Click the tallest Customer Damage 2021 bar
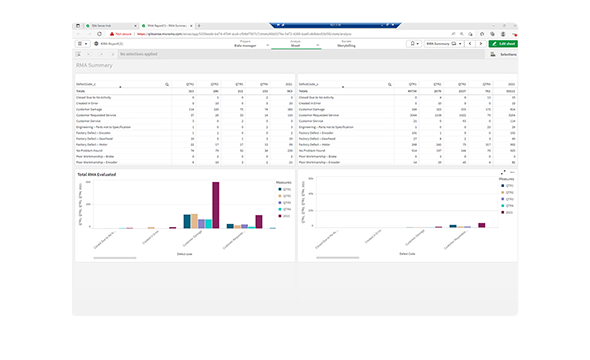The height and width of the screenshot is (360, 590). pyautogui.click(x=216, y=205)
